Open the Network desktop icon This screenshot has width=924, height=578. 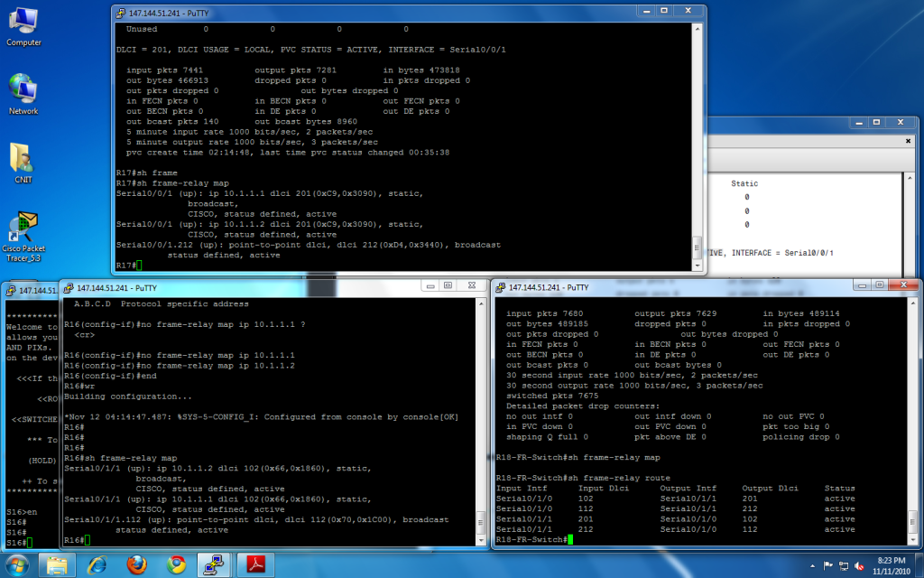pyautogui.click(x=23, y=93)
